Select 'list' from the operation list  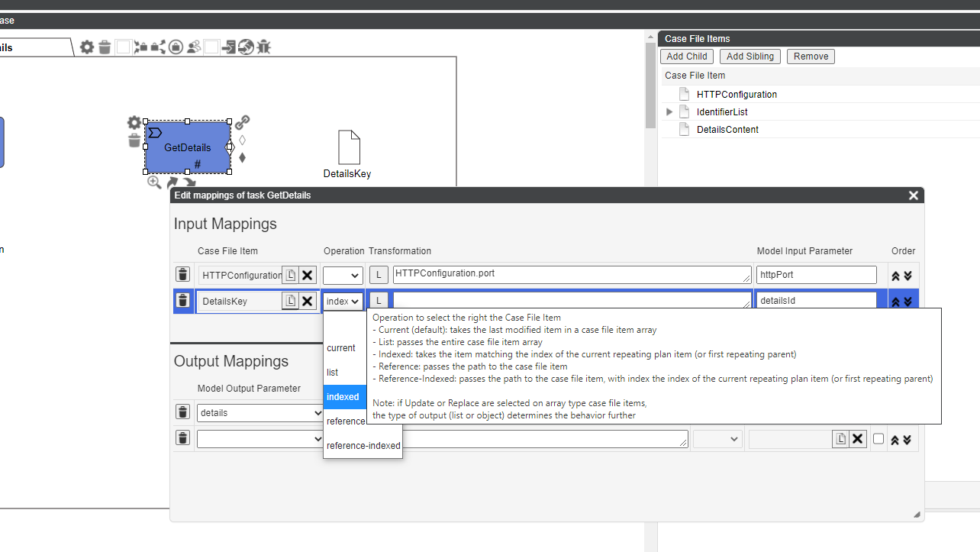(333, 373)
